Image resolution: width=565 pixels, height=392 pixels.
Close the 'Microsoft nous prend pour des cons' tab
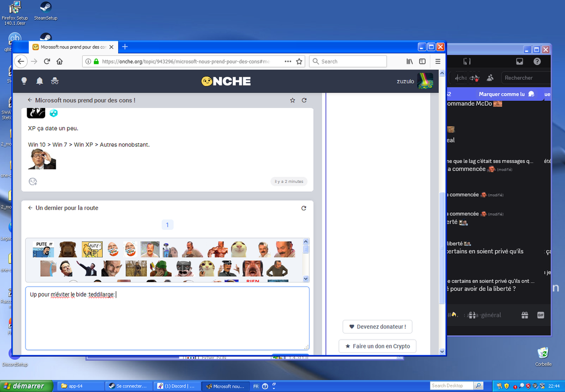coord(111,47)
